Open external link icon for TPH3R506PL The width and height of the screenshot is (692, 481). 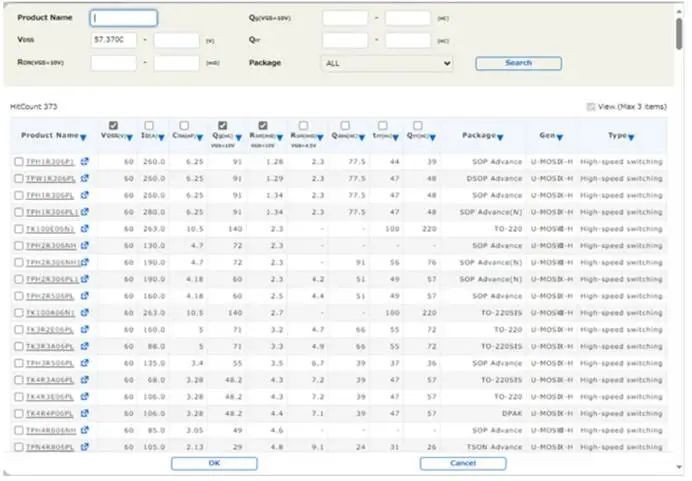(85, 363)
